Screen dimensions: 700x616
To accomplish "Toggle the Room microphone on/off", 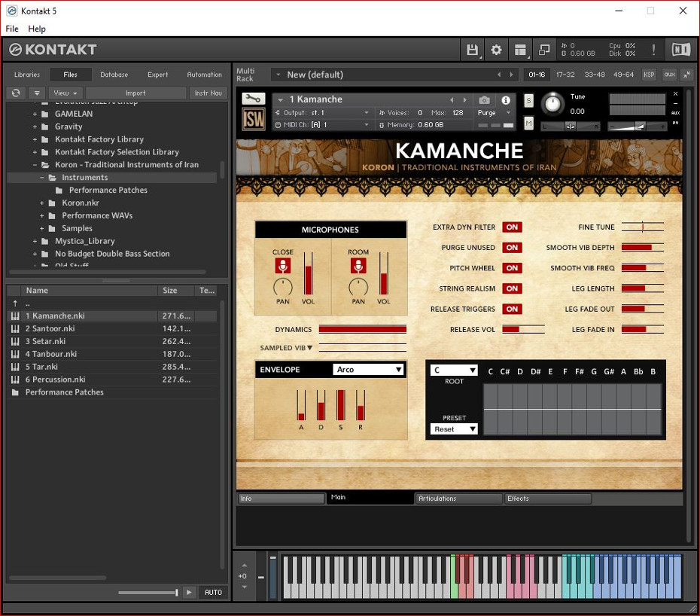I will tap(358, 266).
